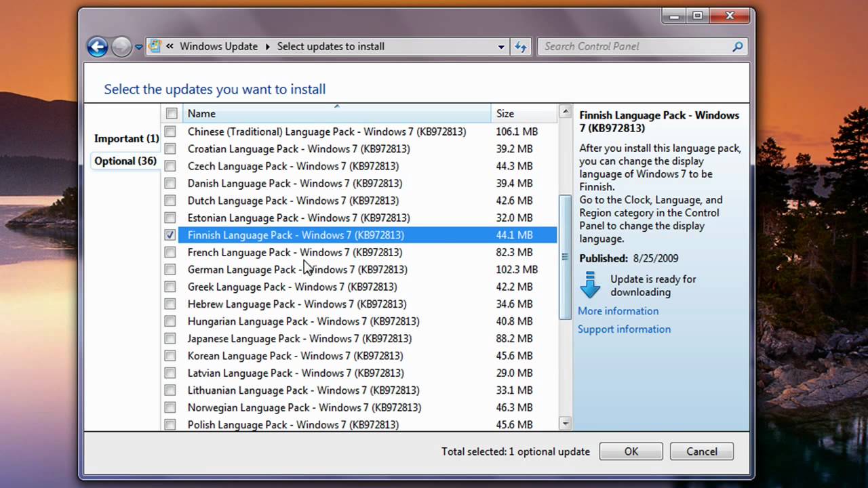Click the list scrollbar down arrow
The width and height of the screenshot is (868, 488).
pos(565,424)
